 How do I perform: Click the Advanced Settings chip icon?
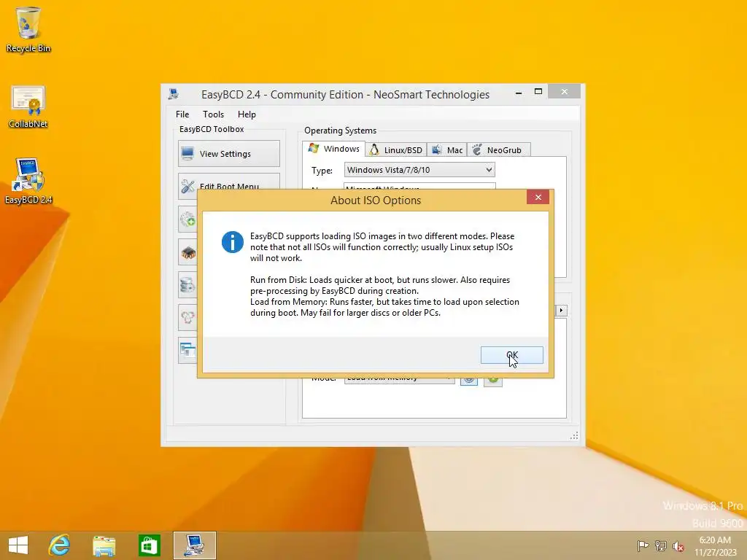click(x=188, y=252)
